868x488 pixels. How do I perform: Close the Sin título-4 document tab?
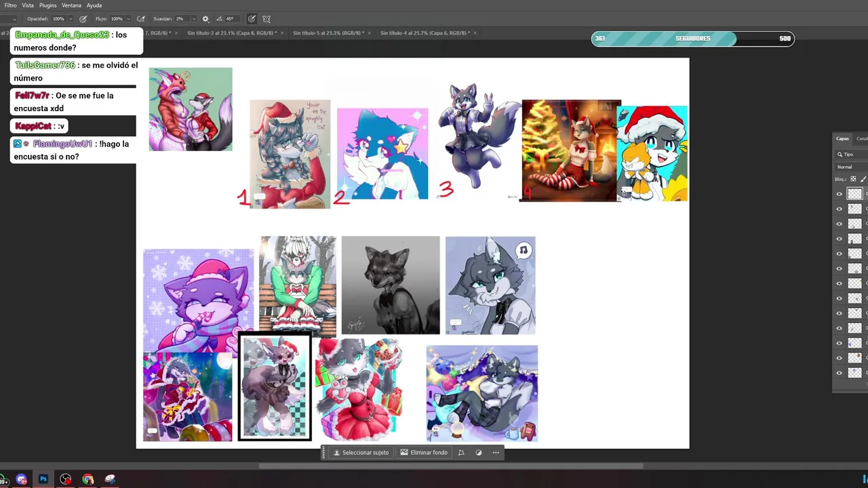tap(475, 33)
